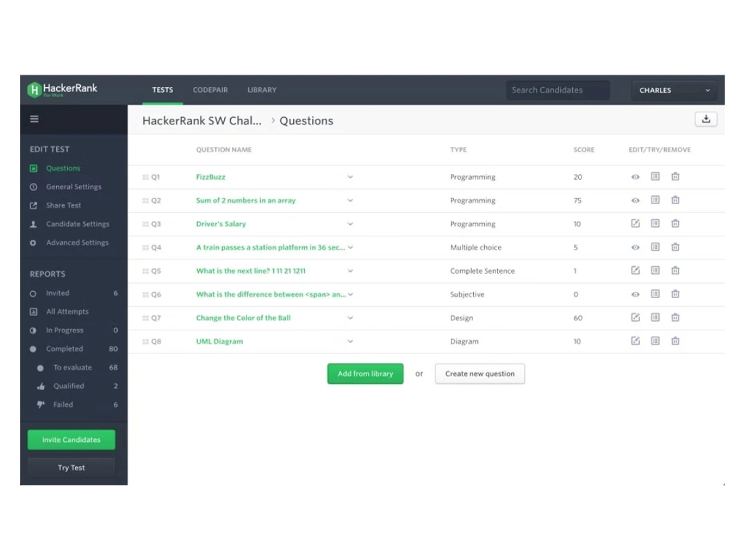Click the HackerRank logo

[x=62, y=90]
